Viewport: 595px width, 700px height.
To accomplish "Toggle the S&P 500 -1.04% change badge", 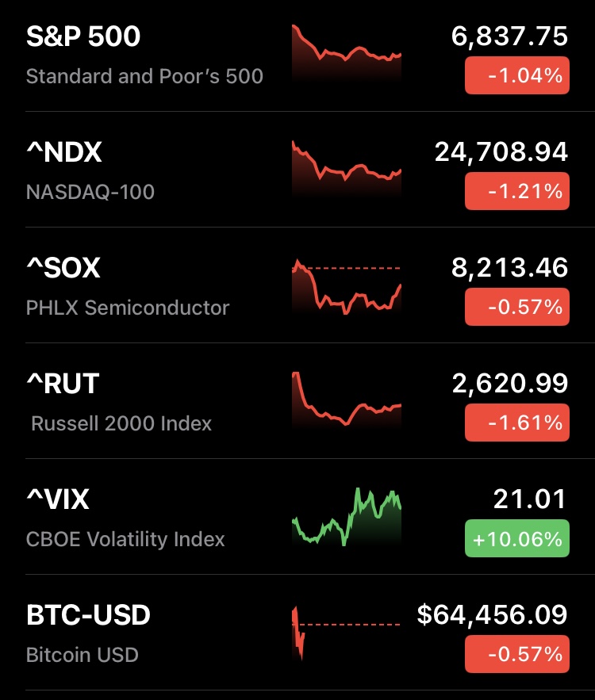I will tap(516, 76).
